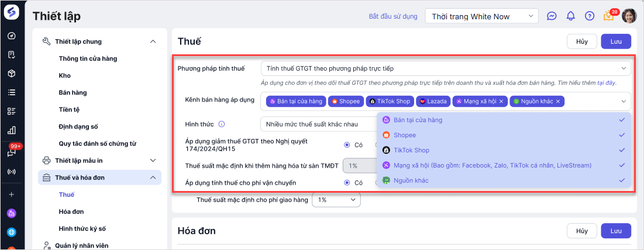This screenshot has width=644, height=250.
Task: Open the broadcast signal icon in left rail
Action: [12, 171]
